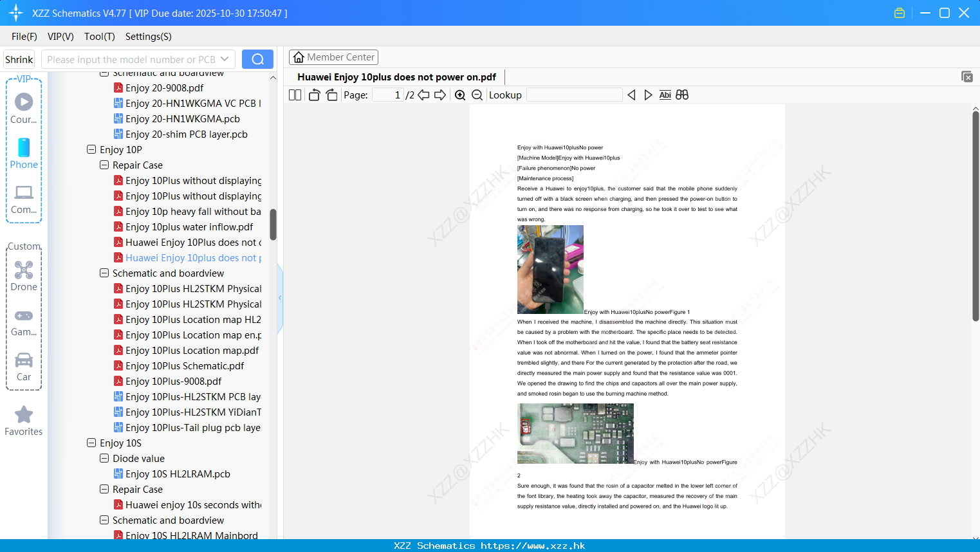Image resolution: width=980 pixels, height=552 pixels.
Task: Toggle two-page view icon
Action: (x=295, y=95)
